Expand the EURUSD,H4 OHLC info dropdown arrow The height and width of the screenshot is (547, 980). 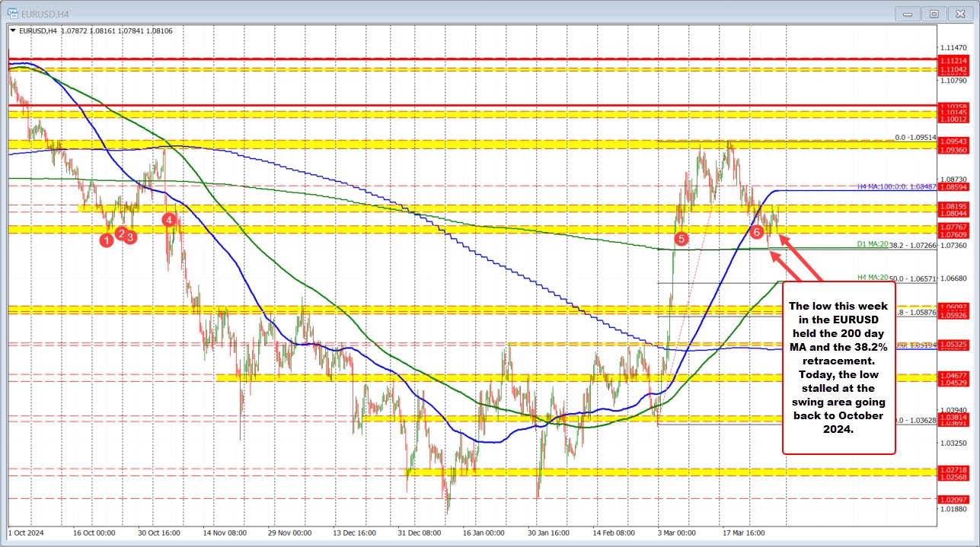click(x=14, y=31)
